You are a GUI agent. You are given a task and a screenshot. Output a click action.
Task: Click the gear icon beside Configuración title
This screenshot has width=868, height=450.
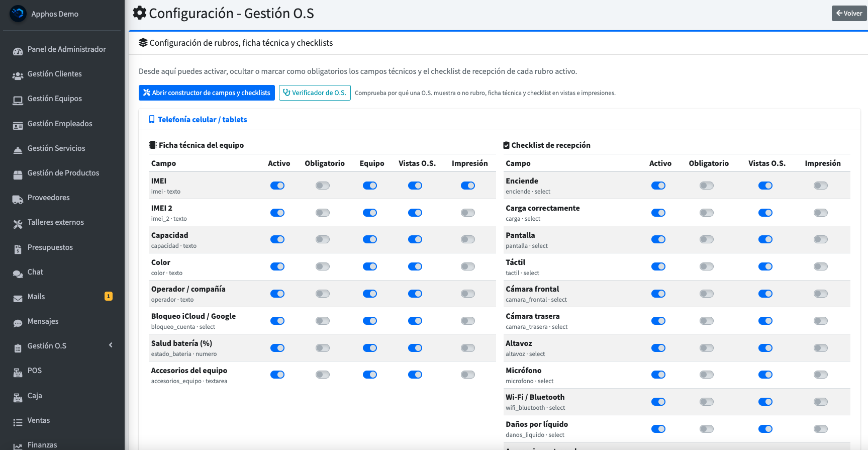point(140,13)
